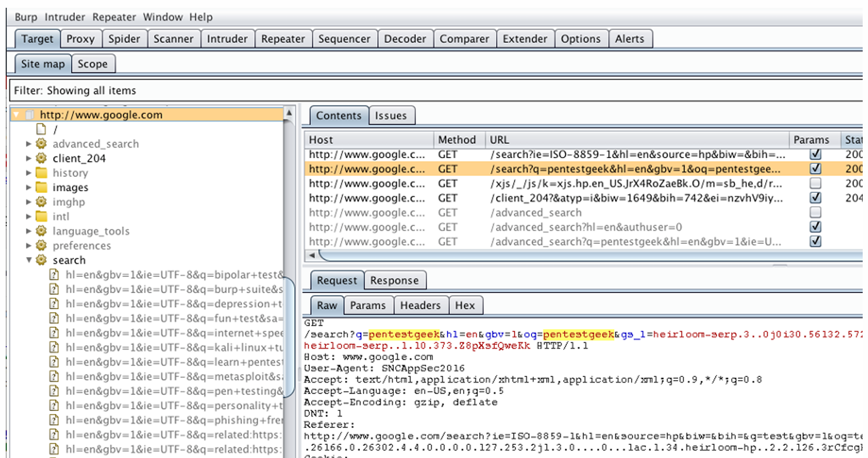
Task: Click the query icon for the bipolar+test item
Action: coord(54,275)
